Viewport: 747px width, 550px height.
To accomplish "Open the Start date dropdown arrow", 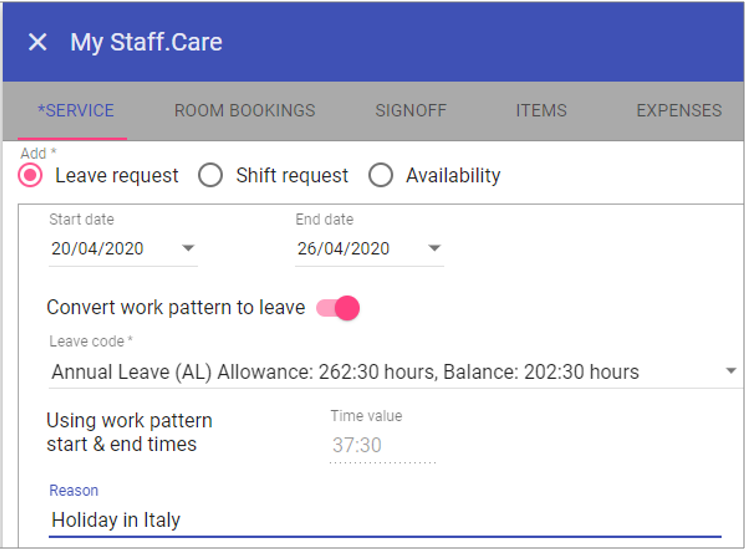I will 188,249.
